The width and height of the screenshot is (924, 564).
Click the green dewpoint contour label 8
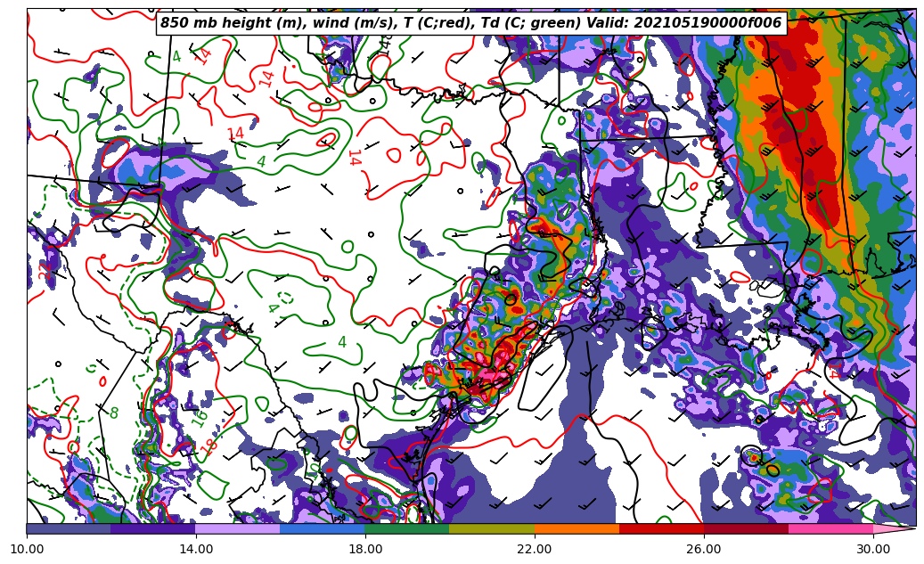[x=114, y=413]
